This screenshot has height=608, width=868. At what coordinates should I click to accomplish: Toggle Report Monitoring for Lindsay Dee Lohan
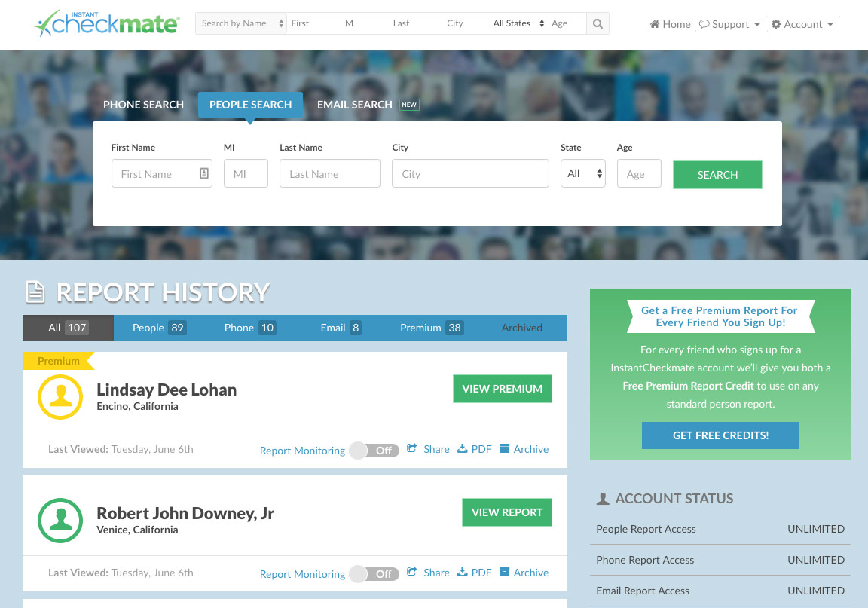pyautogui.click(x=374, y=451)
